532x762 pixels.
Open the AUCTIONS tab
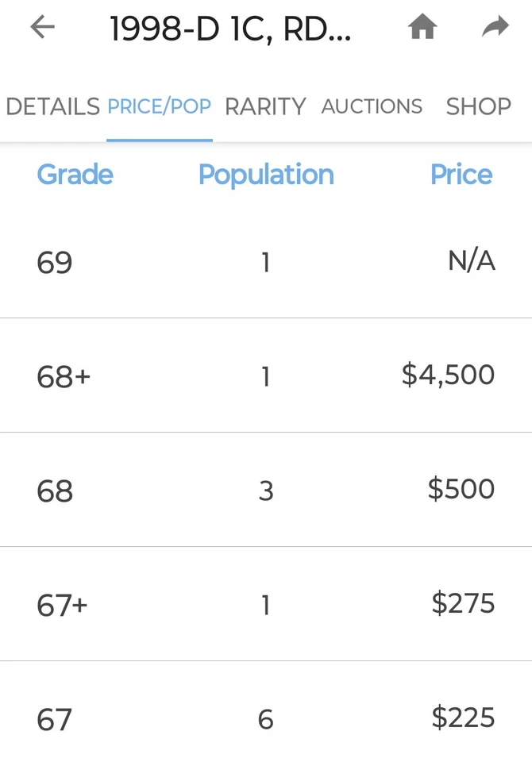[x=372, y=106]
